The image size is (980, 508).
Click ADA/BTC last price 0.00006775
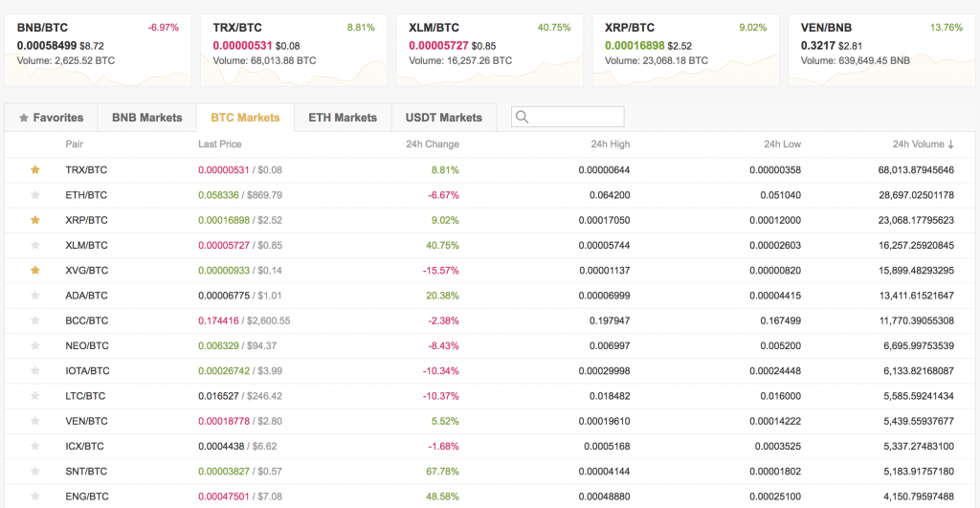[x=224, y=296]
